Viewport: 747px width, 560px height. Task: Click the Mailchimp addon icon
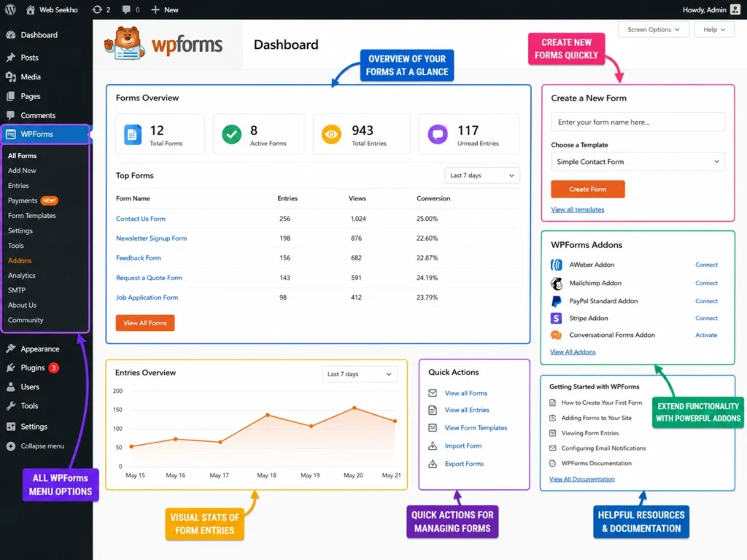click(556, 284)
